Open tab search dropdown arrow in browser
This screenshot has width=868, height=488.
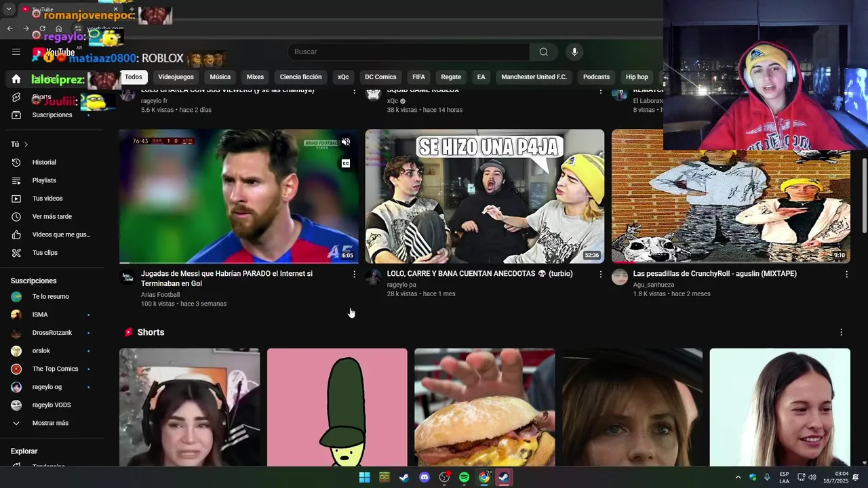9,9
